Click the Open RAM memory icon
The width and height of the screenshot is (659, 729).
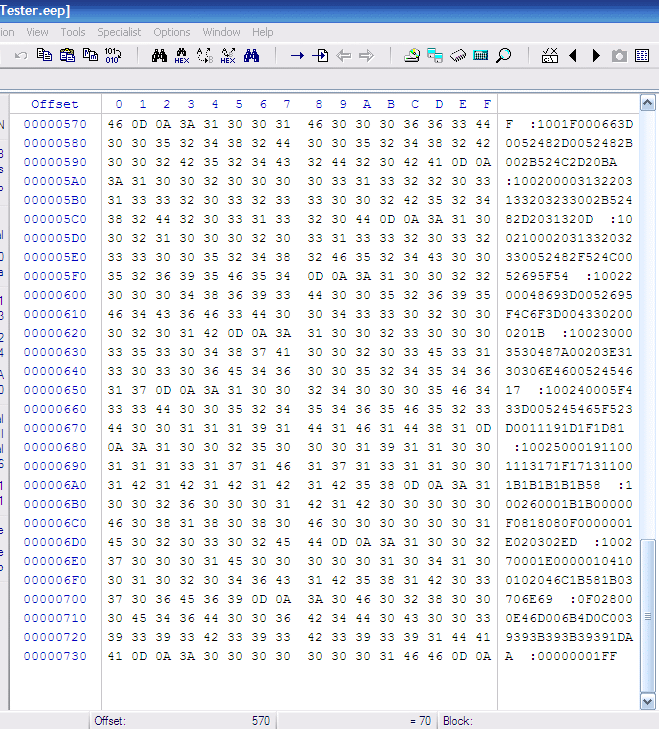coord(458,56)
